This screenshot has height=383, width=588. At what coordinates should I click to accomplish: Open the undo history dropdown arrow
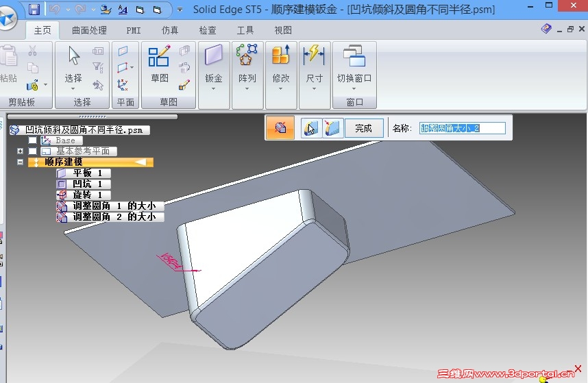coord(68,10)
